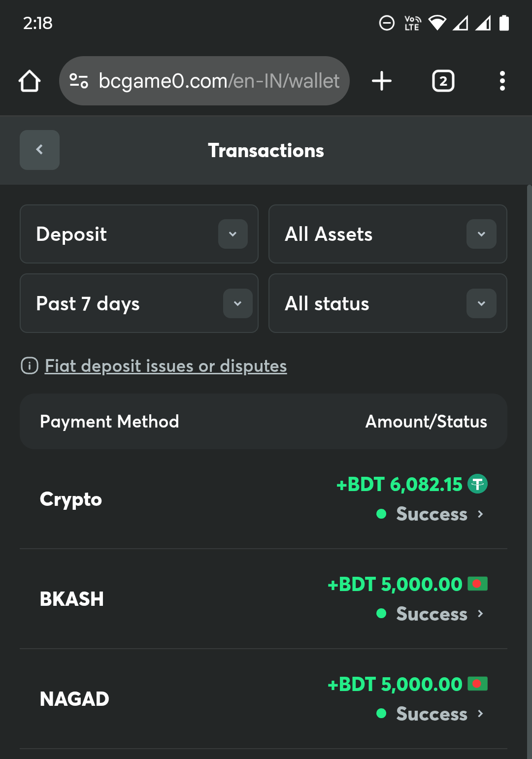Show the open tabs switcher
The height and width of the screenshot is (759, 532).
click(443, 81)
